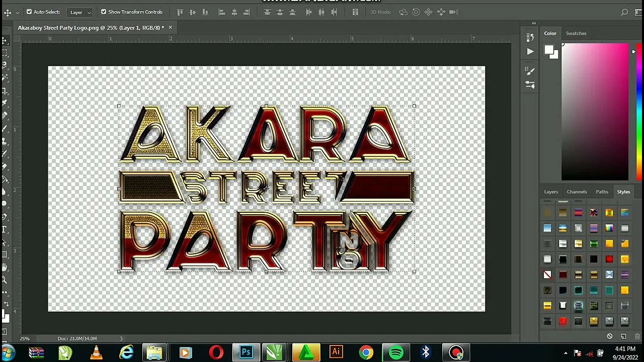Align right edges of layers

pos(247,12)
